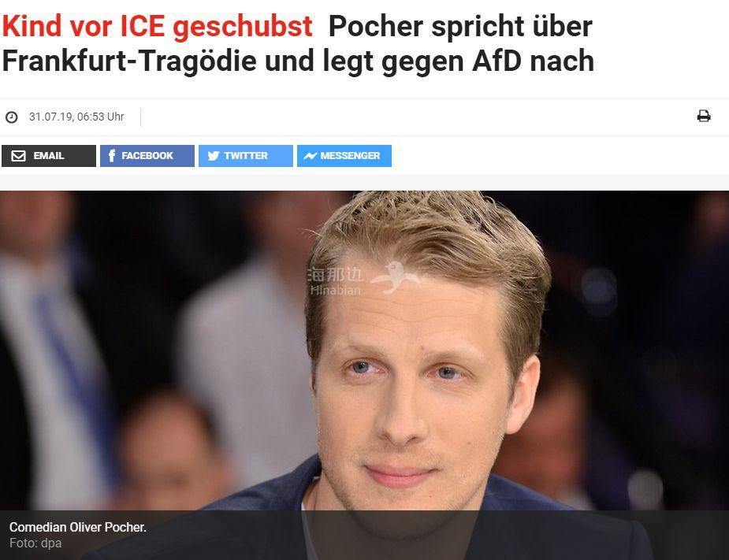Click the Hinabian bird watermark logo
729x560 pixels.
(395, 277)
